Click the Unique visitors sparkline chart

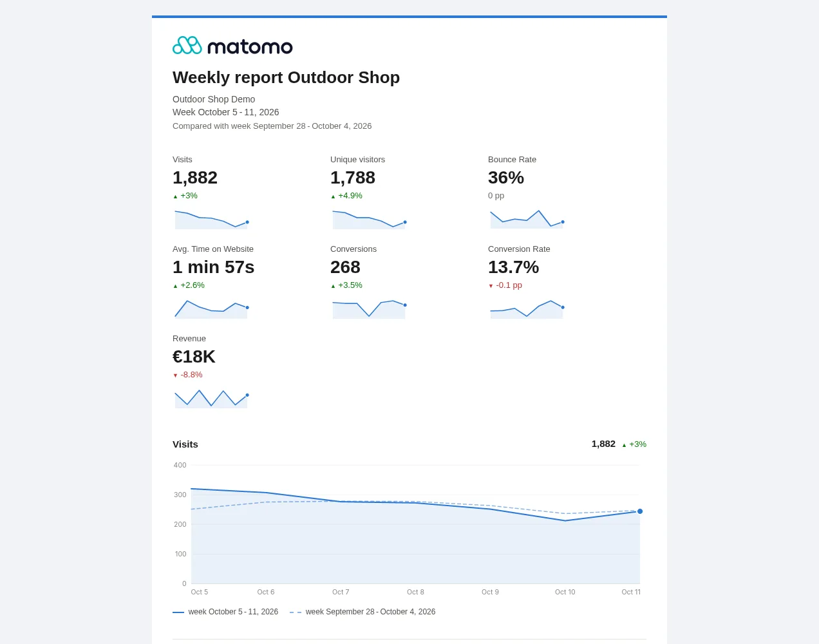click(369, 218)
